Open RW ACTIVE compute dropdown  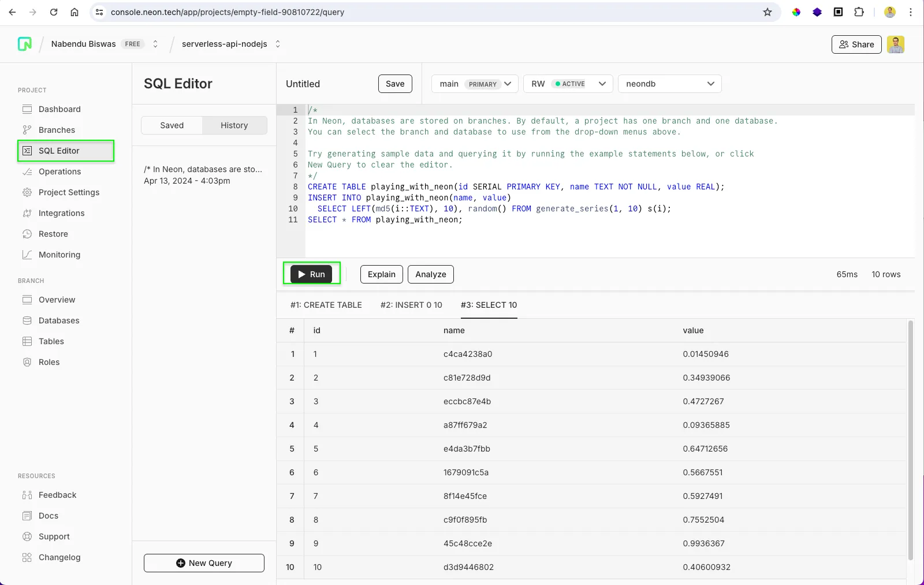[x=568, y=84]
